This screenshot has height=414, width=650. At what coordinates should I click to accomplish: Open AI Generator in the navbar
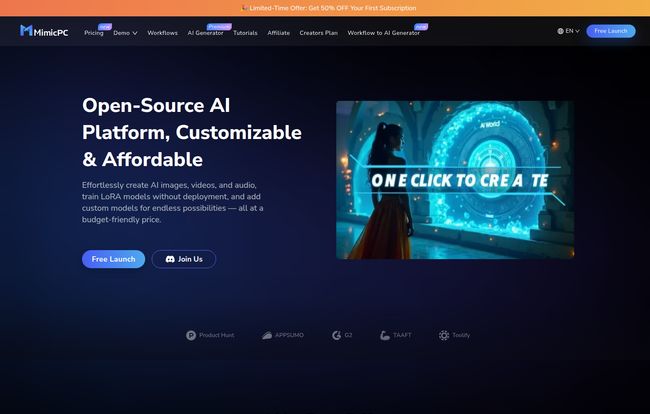click(205, 33)
